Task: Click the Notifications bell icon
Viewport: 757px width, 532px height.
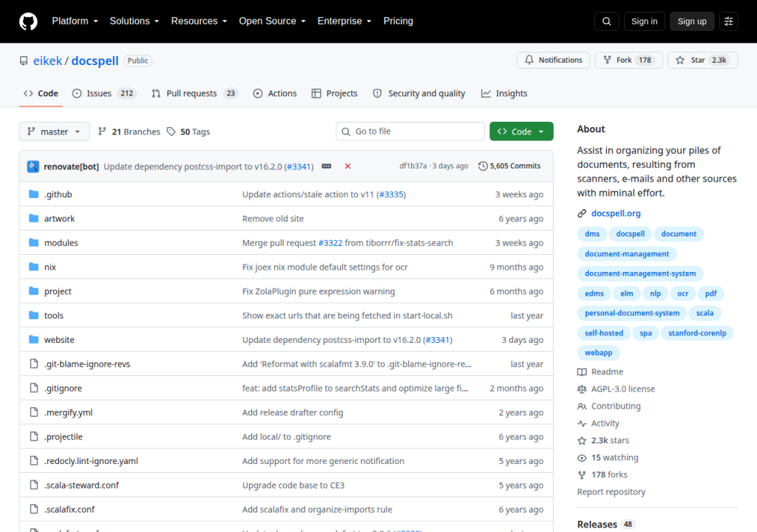Action: point(529,60)
